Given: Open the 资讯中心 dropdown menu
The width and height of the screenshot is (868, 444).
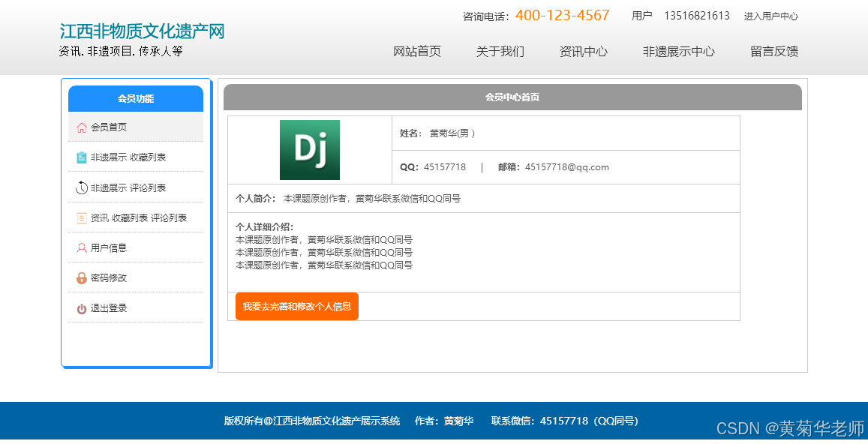Looking at the screenshot, I should click(584, 52).
